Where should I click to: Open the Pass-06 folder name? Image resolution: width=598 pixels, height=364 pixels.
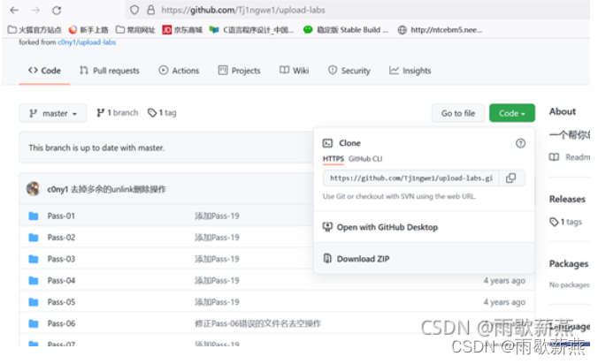(61, 323)
